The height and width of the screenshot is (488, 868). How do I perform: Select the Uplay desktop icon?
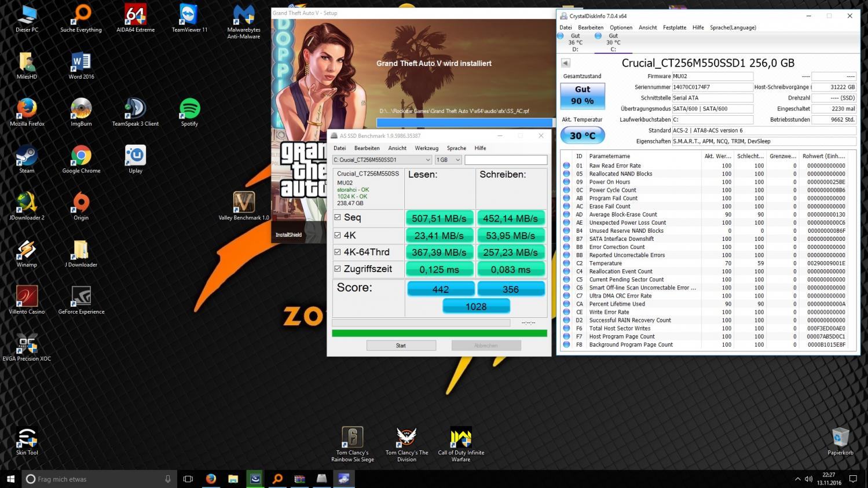click(x=135, y=160)
